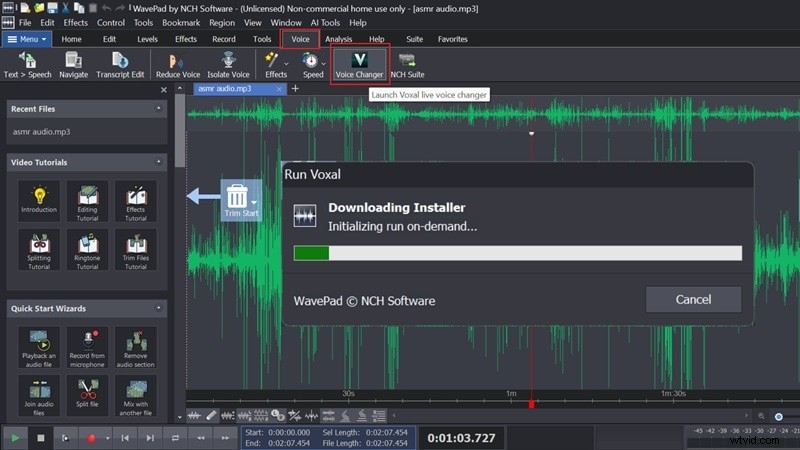Switch to the Analysis ribbon tab
The image size is (800, 450).
coord(338,39)
